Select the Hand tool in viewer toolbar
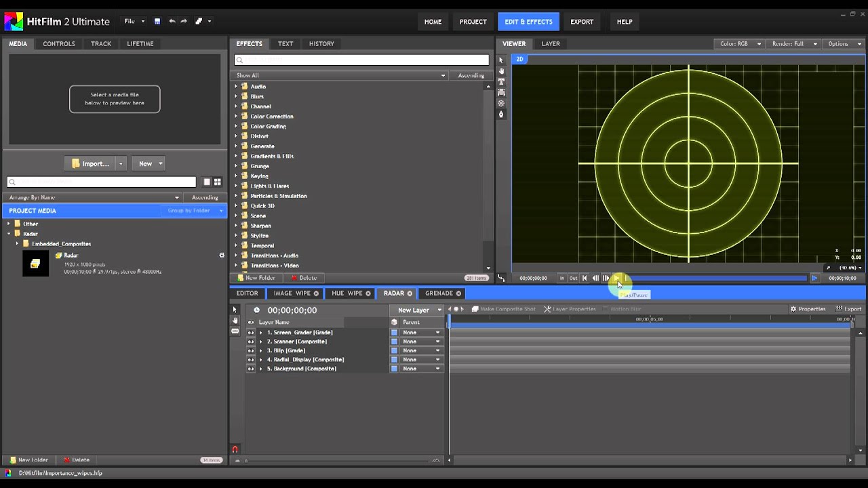The width and height of the screenshot is (868, 488). pos(501,70)
